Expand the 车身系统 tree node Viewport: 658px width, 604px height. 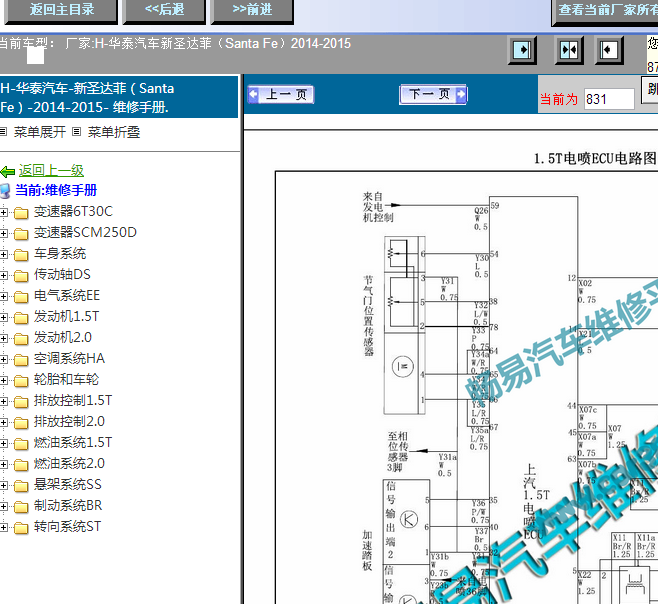tap(4, 254)
